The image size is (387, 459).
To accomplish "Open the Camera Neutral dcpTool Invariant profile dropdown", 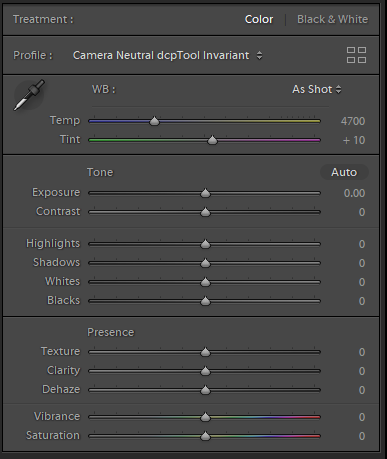I will pyautogui.click(x=168, y=55).
